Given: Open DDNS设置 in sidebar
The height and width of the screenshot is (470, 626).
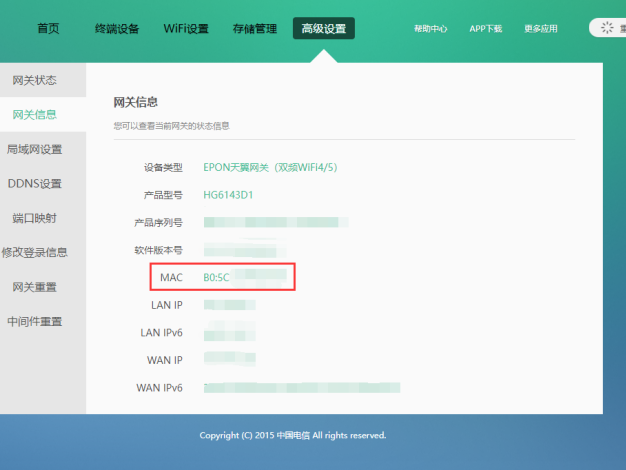Looking at the screenshot, I should pyautogui.click(x=35, y=184).
